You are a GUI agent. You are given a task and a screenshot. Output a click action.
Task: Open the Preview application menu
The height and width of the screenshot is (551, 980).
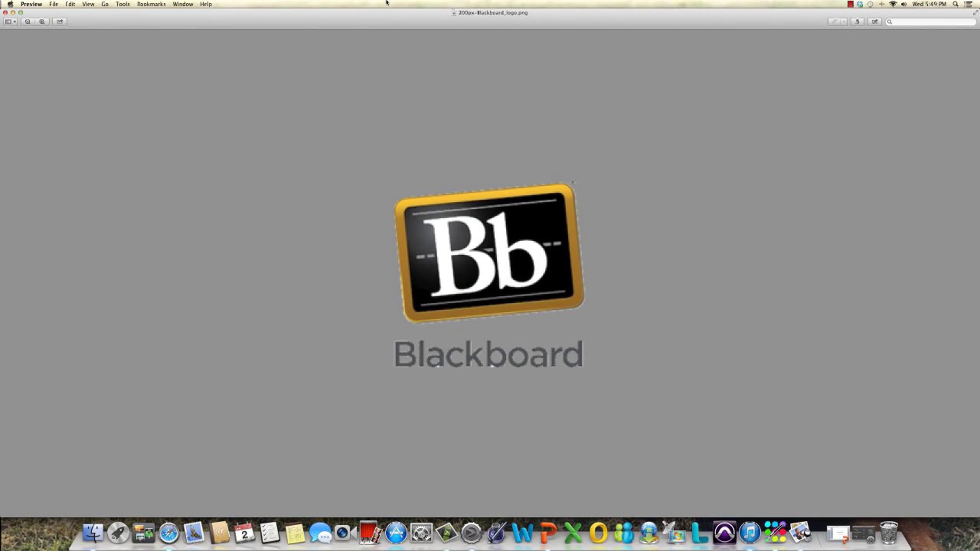(x=31, y=4)
